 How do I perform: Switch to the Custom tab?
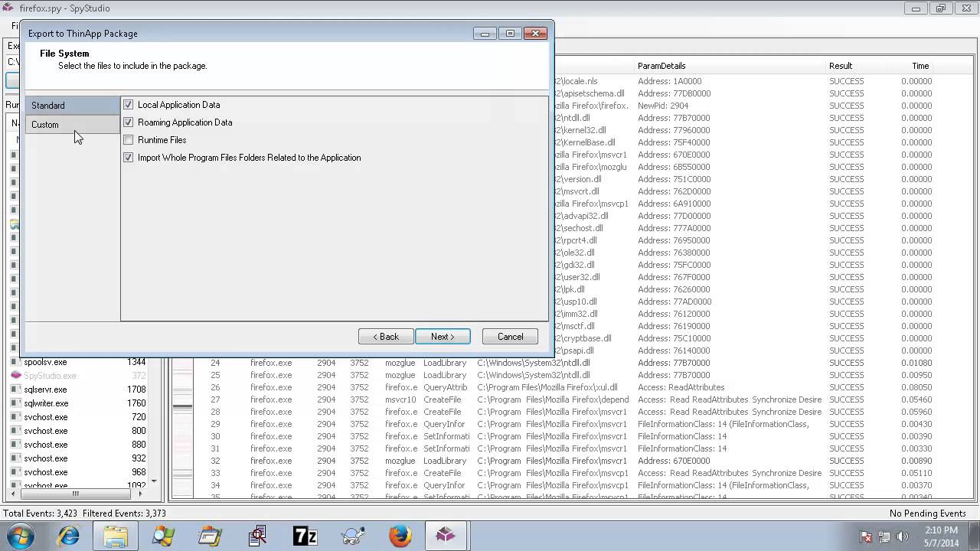pyautogui.click(x=72, y=125)
